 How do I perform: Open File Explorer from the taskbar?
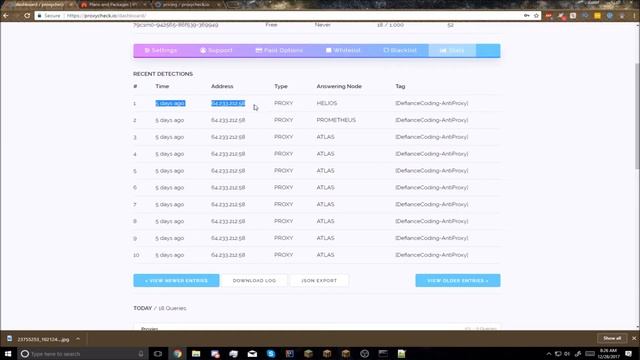click(196, 354)
